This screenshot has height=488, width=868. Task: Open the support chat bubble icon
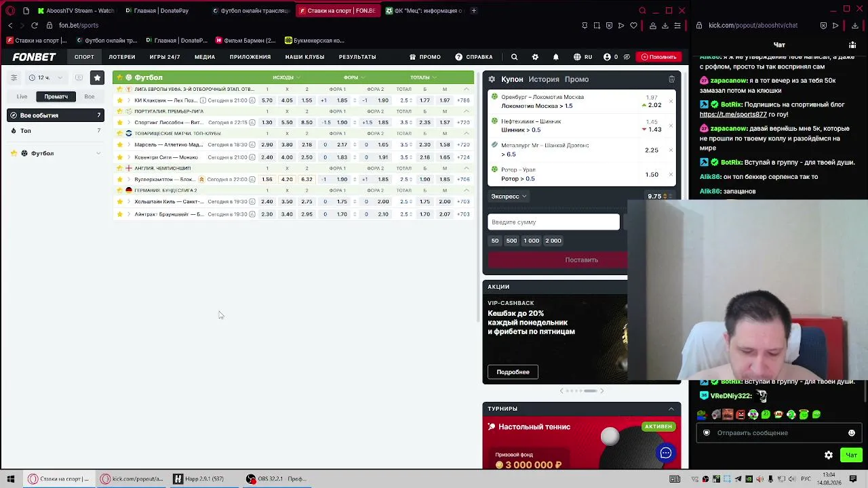(x=666, y=453)
